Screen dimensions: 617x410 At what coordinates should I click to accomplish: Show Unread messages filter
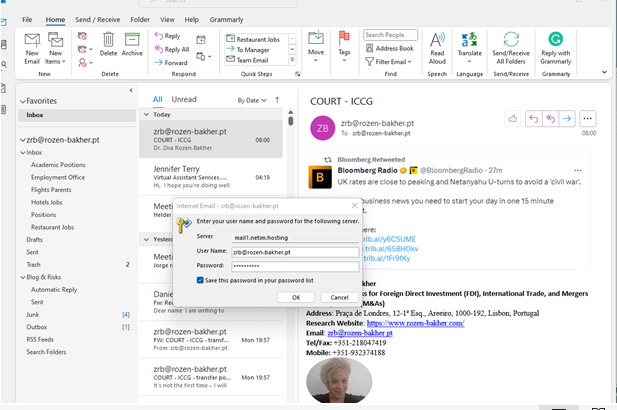point(184,100)
